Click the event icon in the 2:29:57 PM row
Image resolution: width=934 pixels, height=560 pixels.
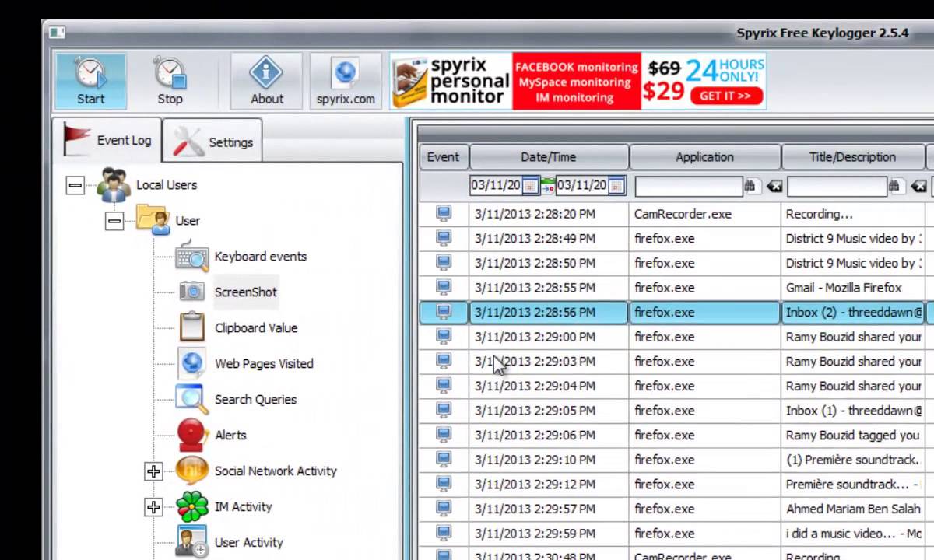[x=444, y=509]
